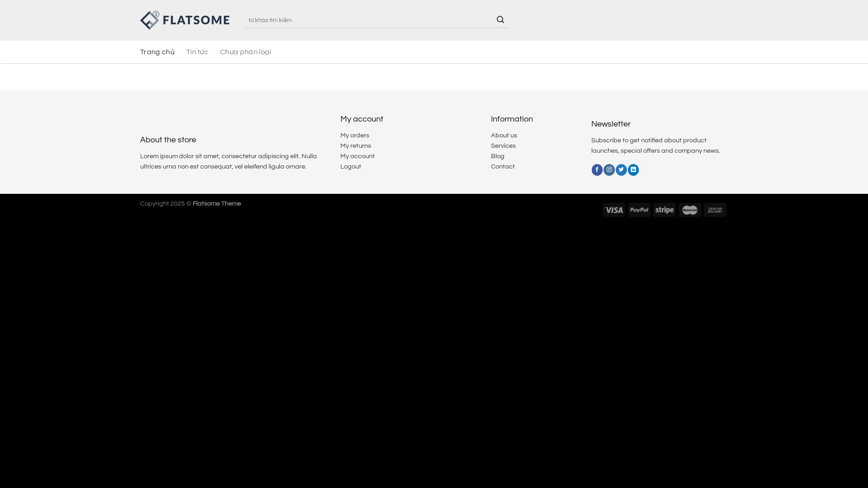Go to Trang chủ menu item
This screenshot has height=488, width=868.
(157, 52)
